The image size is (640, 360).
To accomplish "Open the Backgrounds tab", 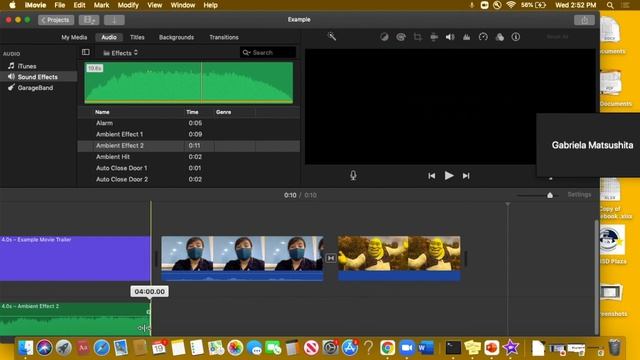I will tap(176, 37).
